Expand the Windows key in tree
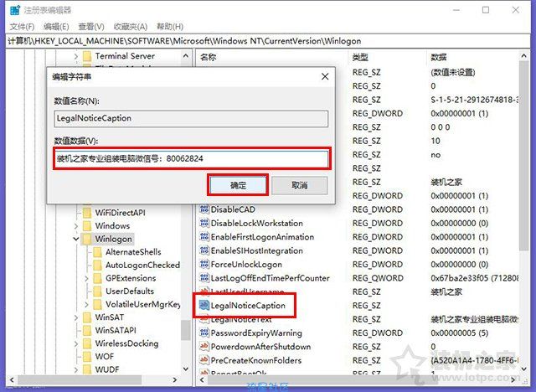This screenshot has width=536, height=392. pos(76,226)
